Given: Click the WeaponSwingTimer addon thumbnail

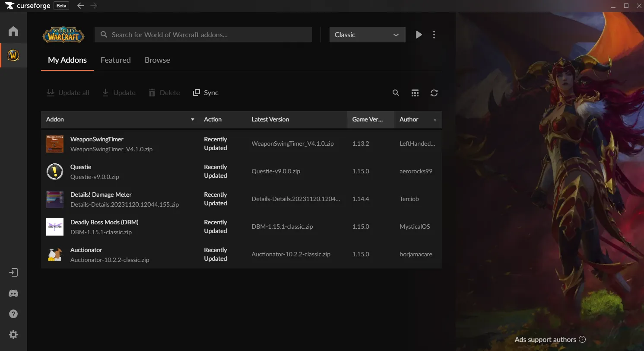Looking at the screenshot, I should tap(55, 144).
